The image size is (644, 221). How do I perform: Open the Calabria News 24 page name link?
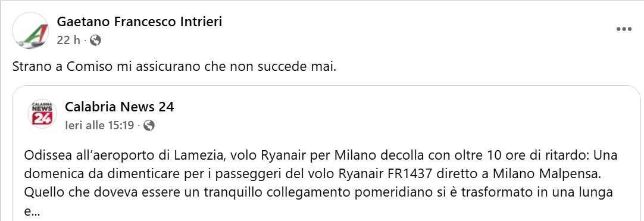120,107
